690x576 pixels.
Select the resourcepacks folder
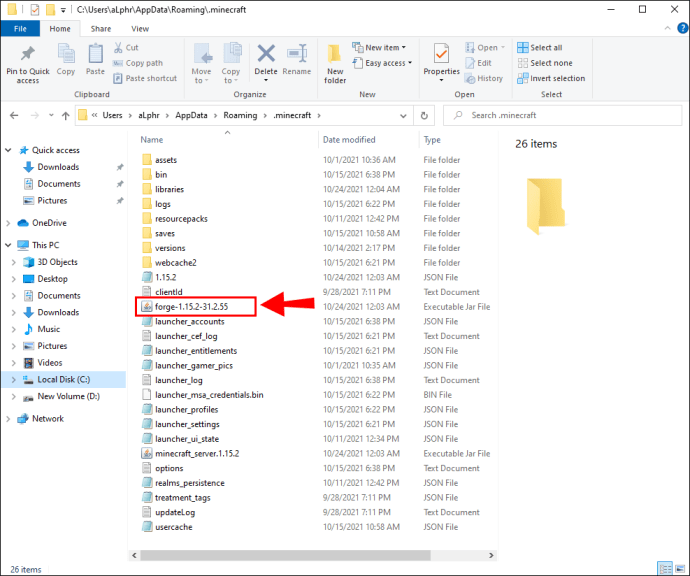click(181, 219)
